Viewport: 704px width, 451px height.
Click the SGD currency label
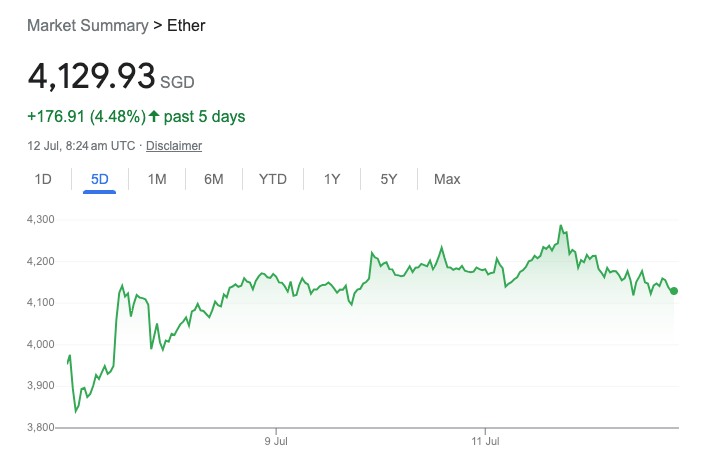click(177, 82)
